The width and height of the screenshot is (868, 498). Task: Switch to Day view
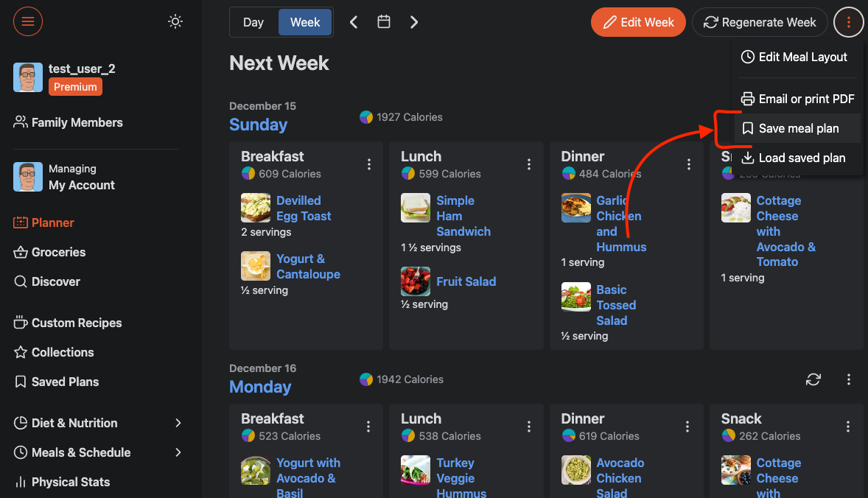(x=253, y=22)
